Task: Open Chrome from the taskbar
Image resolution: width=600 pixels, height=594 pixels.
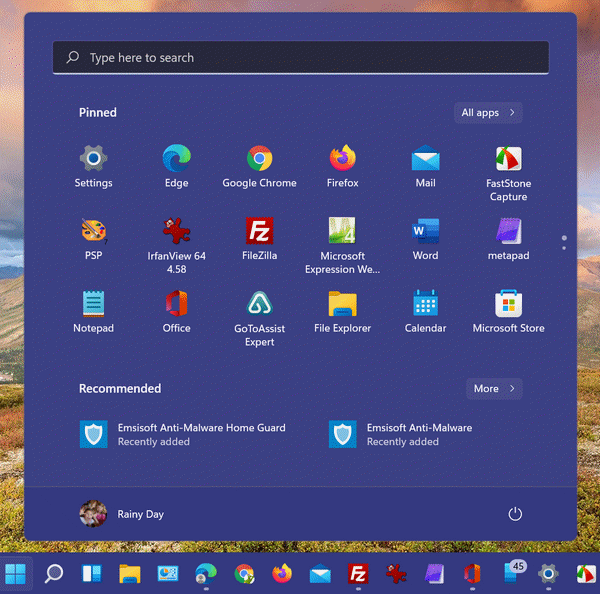Action: (x=244, y=574)
